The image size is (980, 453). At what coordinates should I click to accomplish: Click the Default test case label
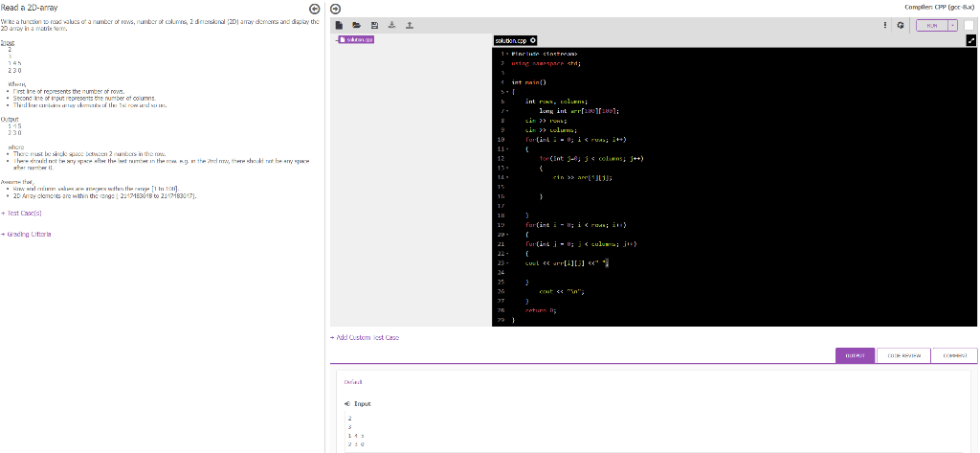pyautogui.click(x=353, y=382)
